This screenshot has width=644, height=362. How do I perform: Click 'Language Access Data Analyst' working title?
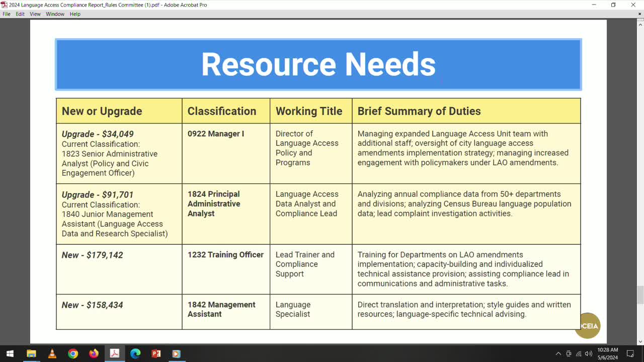click(x=307, y=204)
